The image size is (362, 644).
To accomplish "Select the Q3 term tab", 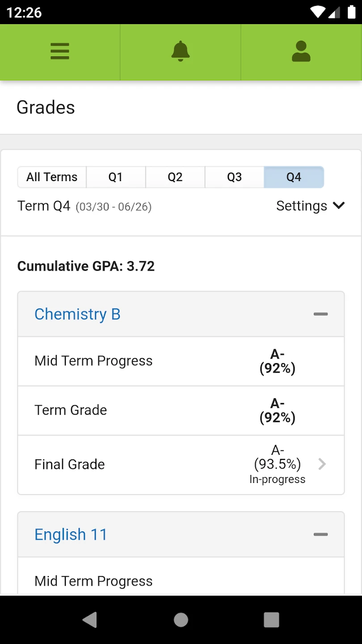I will [235, 177].
